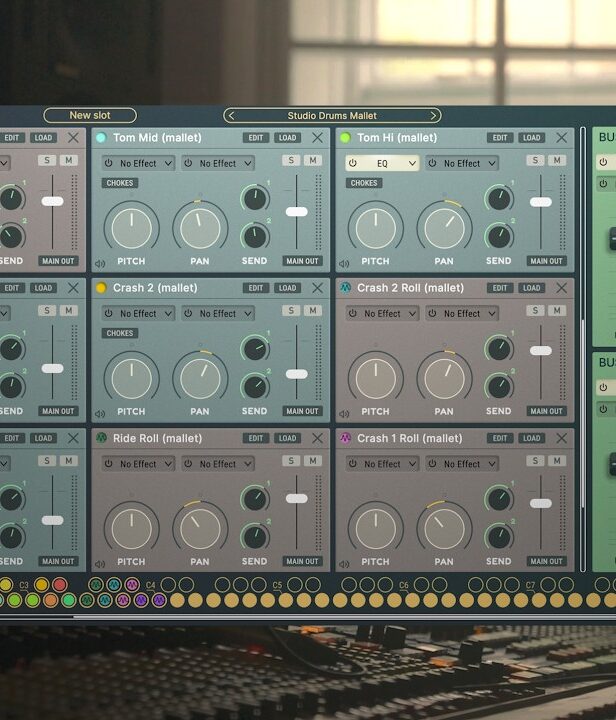Image resolution: width=616 pixels, height=720 pixels.
Task: Edit the Tom Mid (mallet) slot
Action: point(256,138)
